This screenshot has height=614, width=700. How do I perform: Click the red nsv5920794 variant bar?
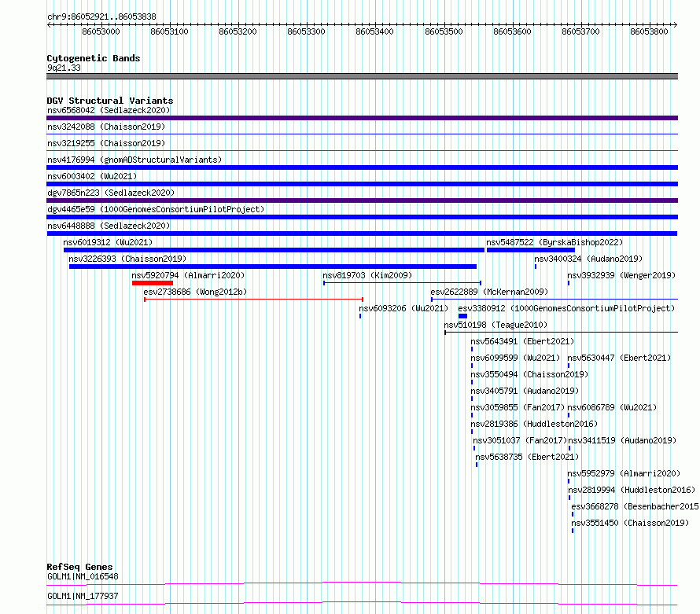coord(153,283)
